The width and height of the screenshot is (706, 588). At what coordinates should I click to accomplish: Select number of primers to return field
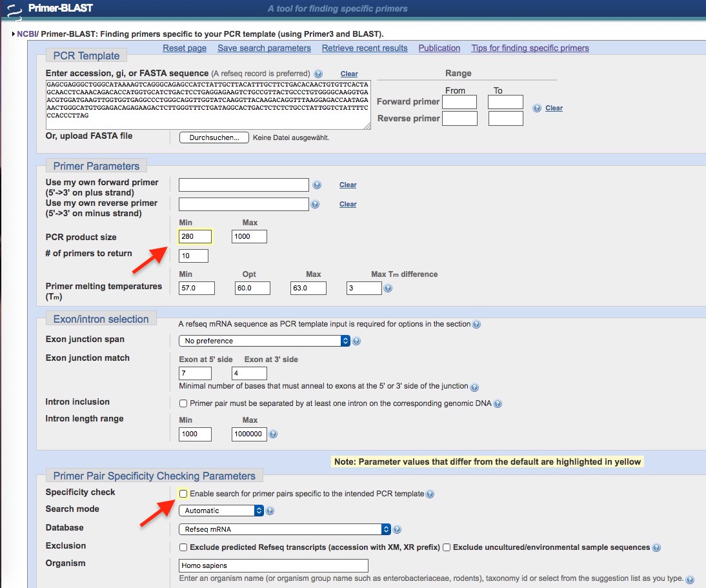point(194,256)
